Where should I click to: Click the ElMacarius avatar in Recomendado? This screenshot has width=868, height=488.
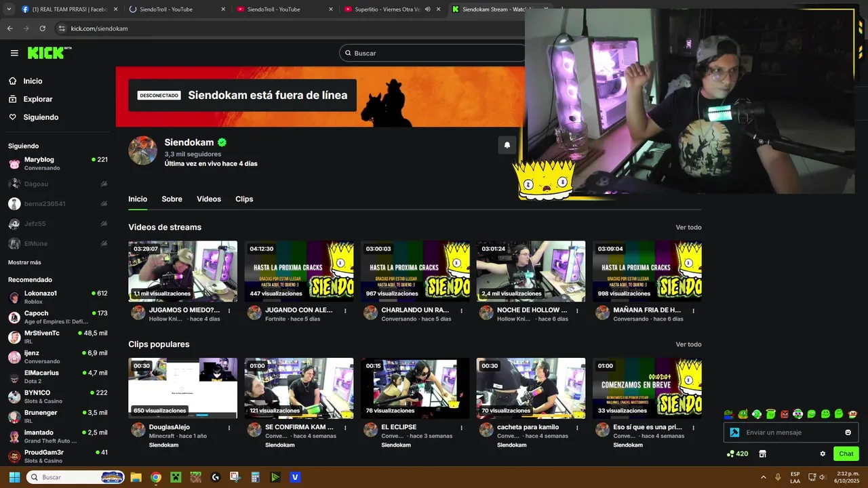[x=14, y=377]
